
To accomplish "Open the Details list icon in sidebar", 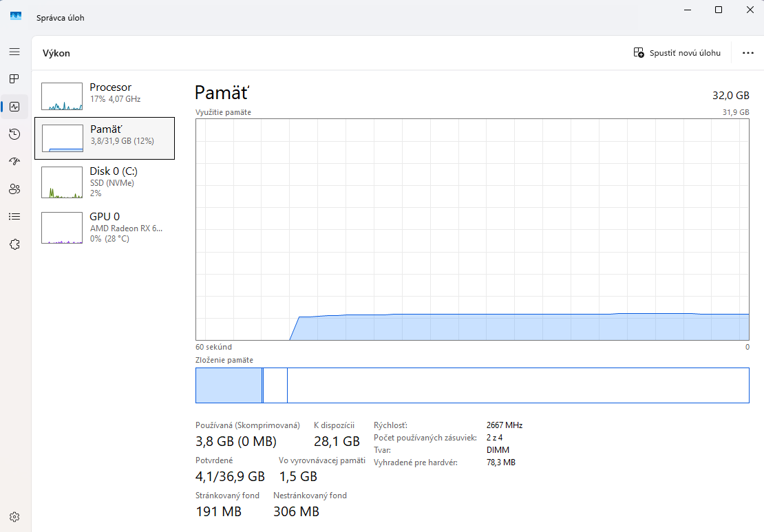I will (x=14, y=217).
